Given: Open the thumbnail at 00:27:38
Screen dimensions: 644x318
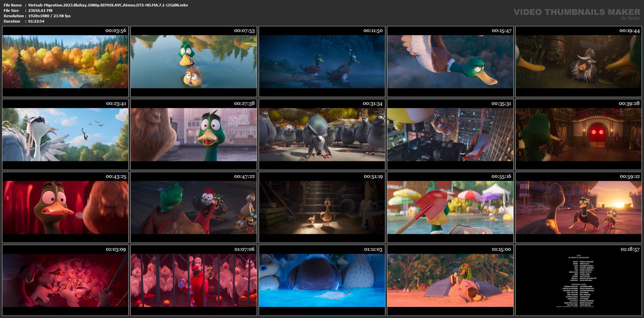Looking at the screenshot, I should click(194, 134).
